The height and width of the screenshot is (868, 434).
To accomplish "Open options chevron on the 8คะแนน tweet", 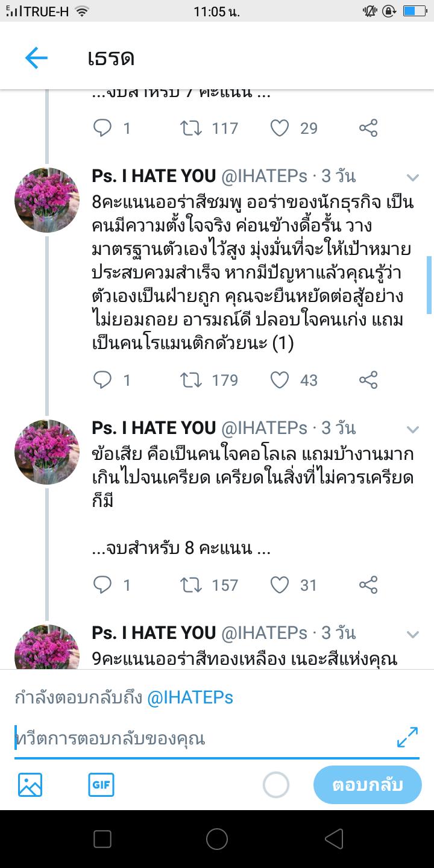I will click(413, 177).
